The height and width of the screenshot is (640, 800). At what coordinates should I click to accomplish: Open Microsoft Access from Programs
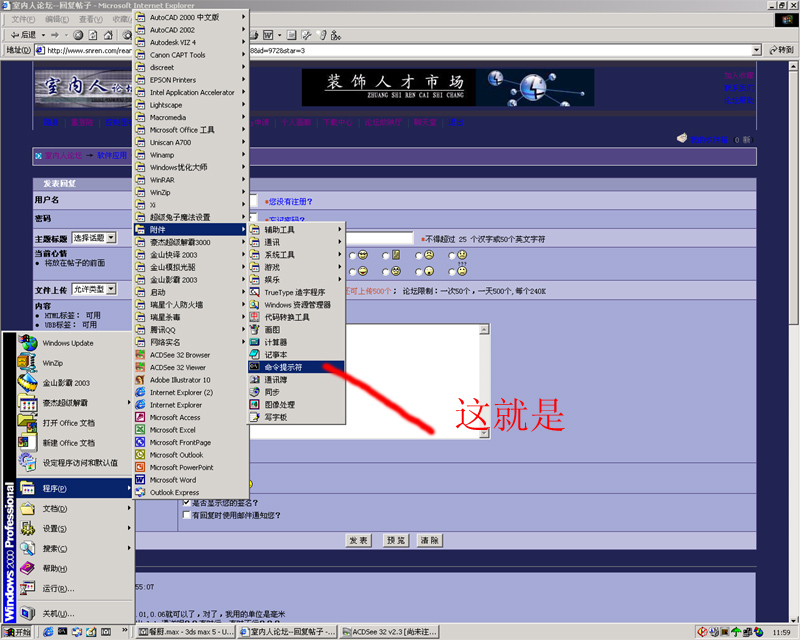tap(191, 417)
